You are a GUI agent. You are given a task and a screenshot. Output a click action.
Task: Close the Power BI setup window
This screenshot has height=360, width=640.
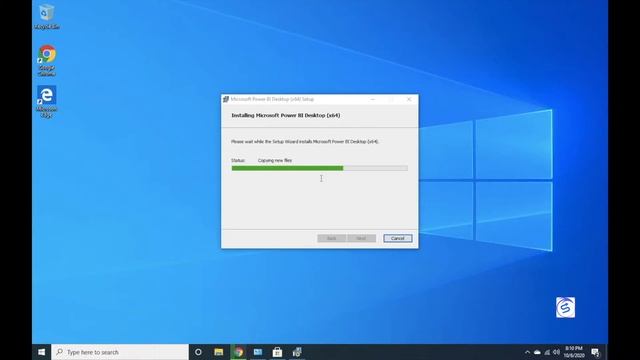(x=409, y=99)
